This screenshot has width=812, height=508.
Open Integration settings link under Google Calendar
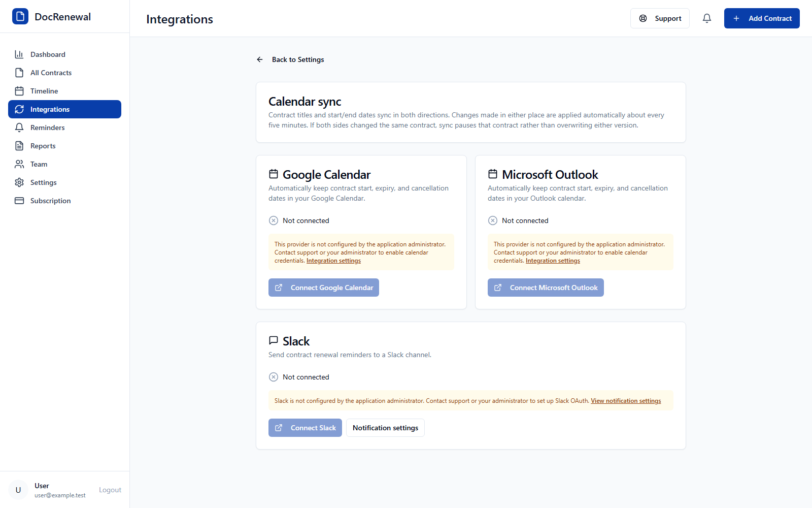click(333, 261)
